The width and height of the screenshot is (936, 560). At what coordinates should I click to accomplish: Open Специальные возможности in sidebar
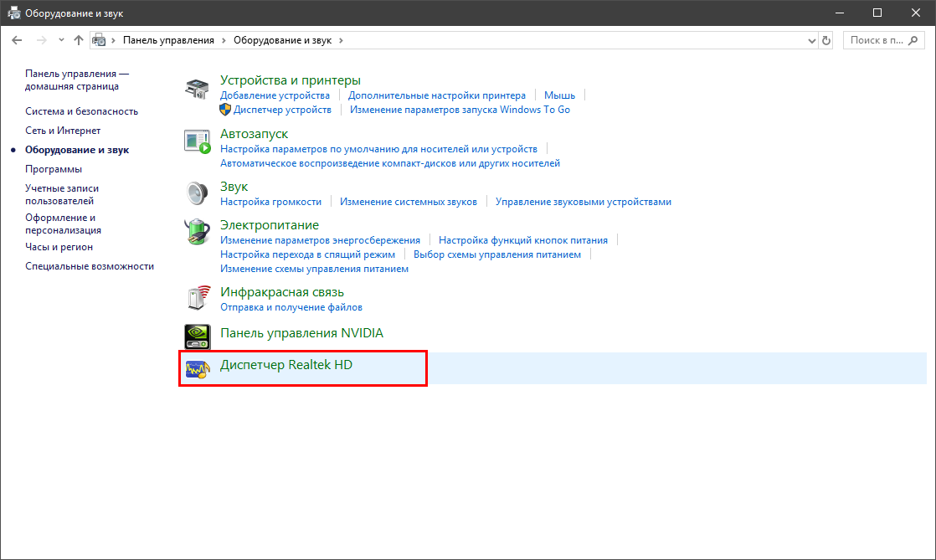pyautogui.click(x=90, y=266)
